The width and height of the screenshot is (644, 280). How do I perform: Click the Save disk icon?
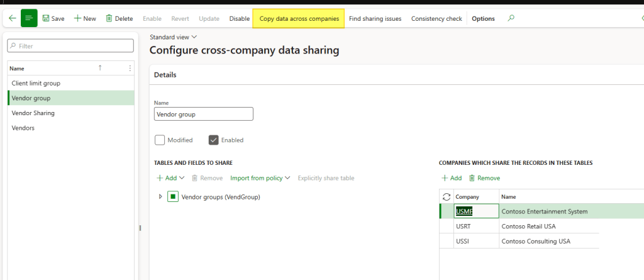point(47,19)
